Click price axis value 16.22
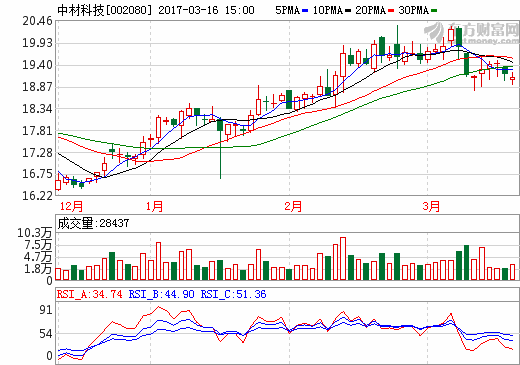The height and width of the screenshot is (365, 520). click(37, 196)
